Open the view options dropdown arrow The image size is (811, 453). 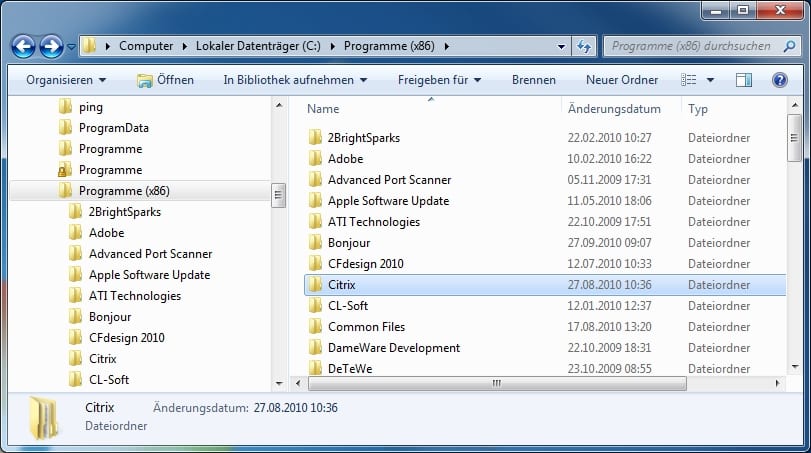710,80
